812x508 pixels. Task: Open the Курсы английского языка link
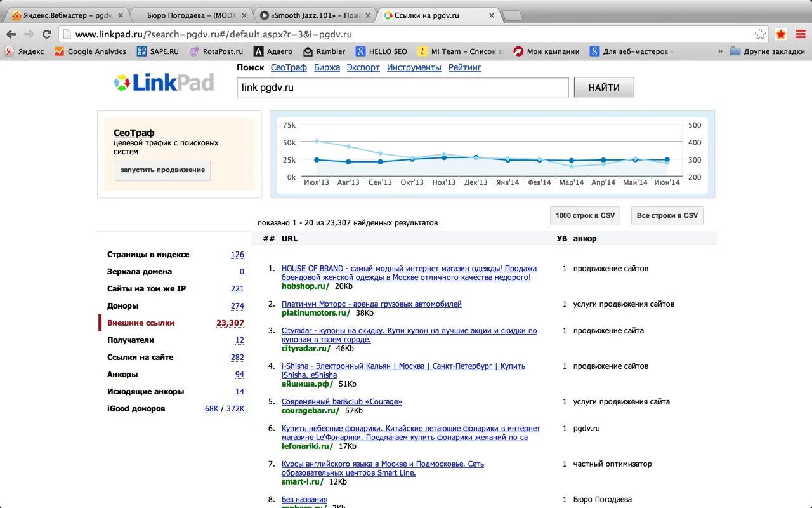click(x=383, y=469)
